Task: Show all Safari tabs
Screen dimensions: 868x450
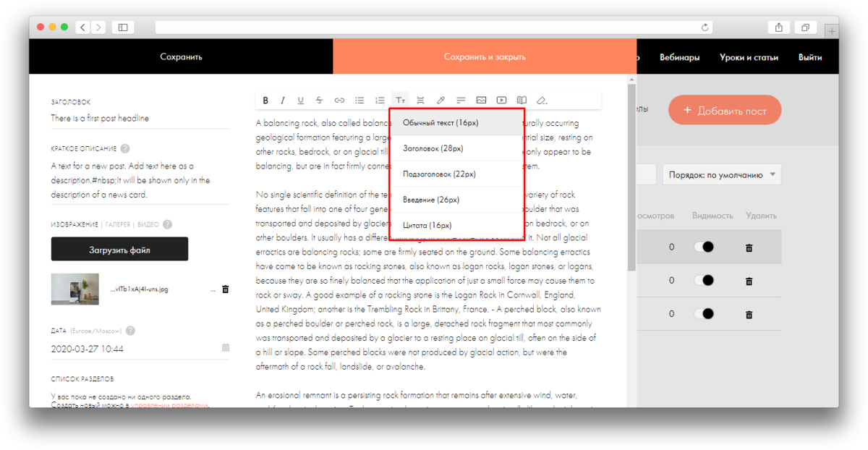Action: pos(805,27)
